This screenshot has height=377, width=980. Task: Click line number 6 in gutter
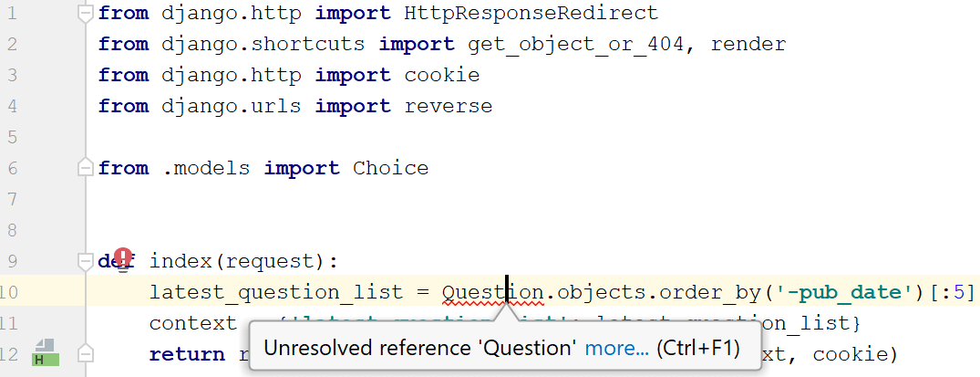(11, 168)
